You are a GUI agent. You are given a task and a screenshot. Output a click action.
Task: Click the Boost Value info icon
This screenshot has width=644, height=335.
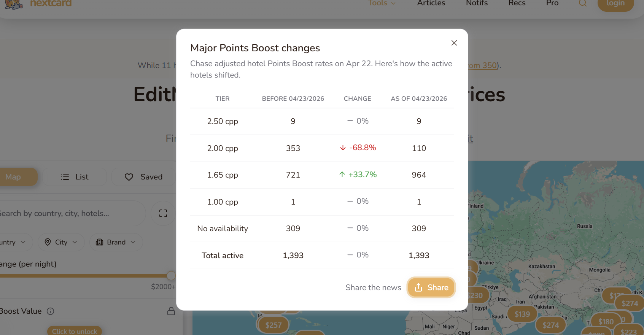click(x=50, y=311)
